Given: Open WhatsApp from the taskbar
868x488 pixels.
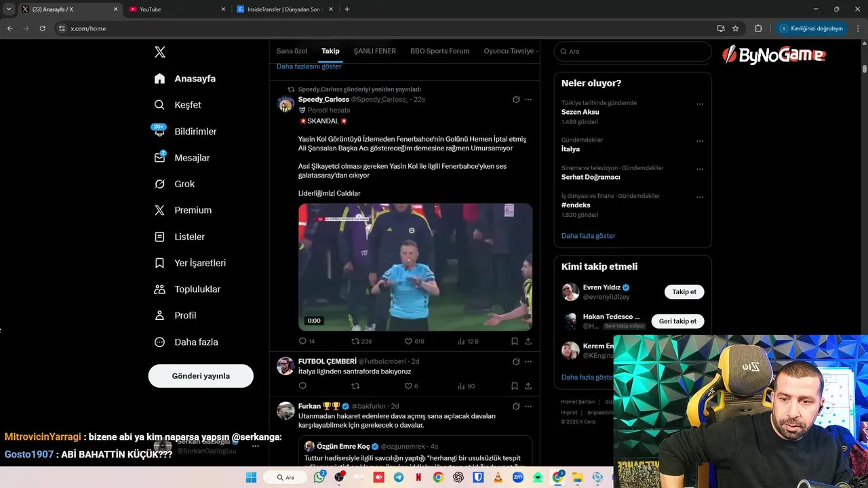Looking at the screenshot, I should click(x=319, y=477).
